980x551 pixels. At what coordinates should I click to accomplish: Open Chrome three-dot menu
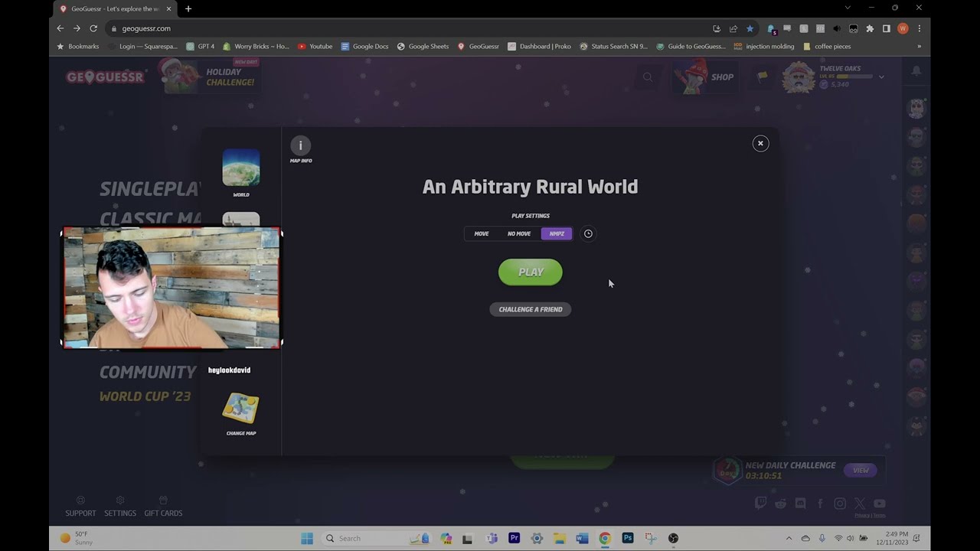point(920,28)
